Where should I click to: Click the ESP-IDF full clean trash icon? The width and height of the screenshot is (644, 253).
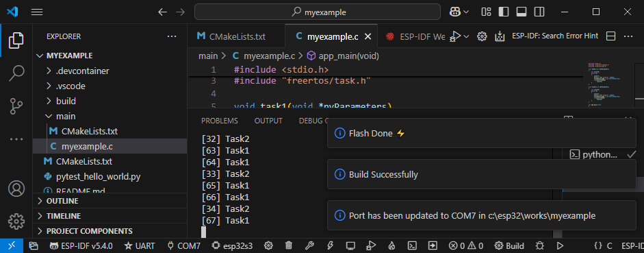point(289,246)
